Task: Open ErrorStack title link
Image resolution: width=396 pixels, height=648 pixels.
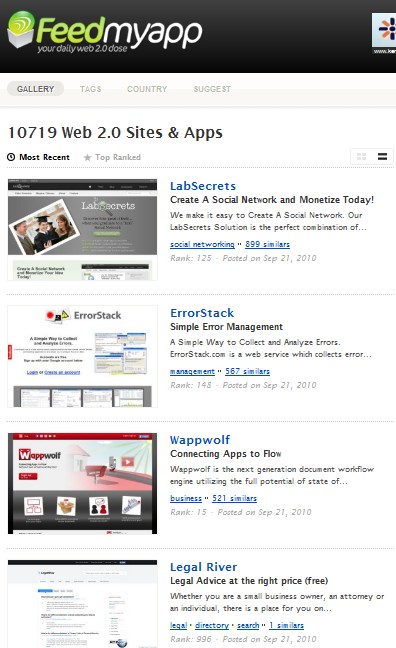Action: pyautogui.click(x=202, y=313)
